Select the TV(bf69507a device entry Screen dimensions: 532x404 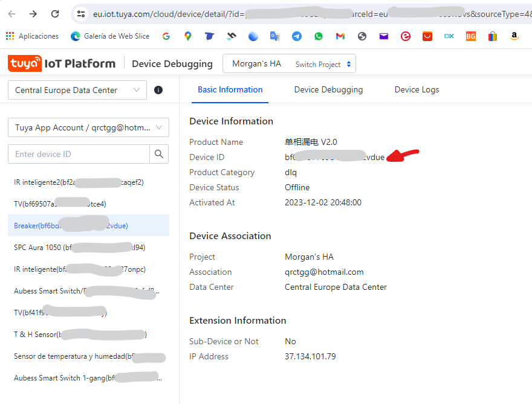(88, 204)
